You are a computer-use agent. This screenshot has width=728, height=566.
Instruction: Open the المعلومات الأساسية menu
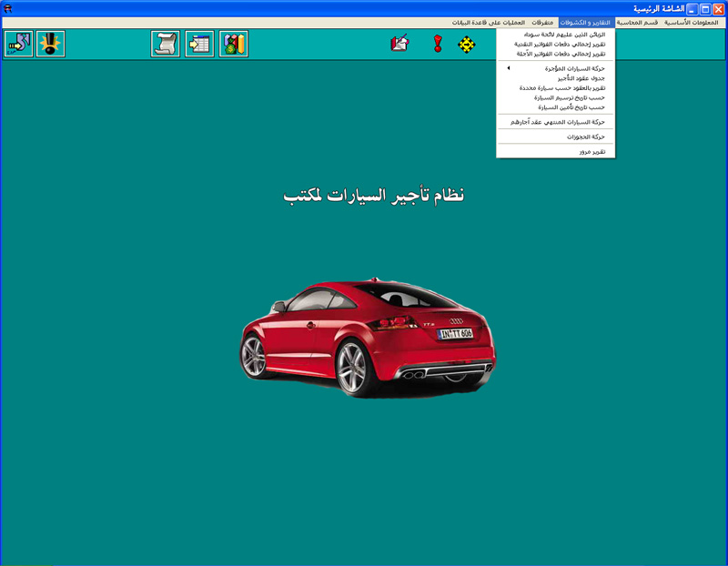tap(691, 22)
